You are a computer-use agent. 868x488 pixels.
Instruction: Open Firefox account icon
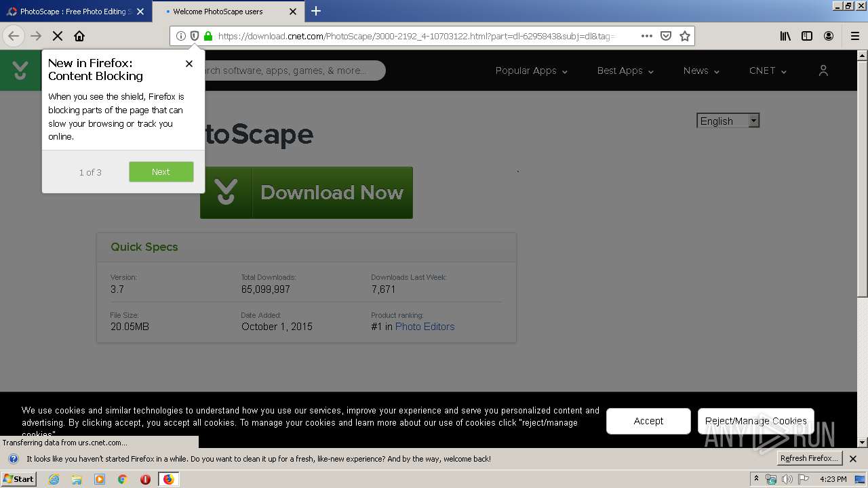tap(829, 36)
